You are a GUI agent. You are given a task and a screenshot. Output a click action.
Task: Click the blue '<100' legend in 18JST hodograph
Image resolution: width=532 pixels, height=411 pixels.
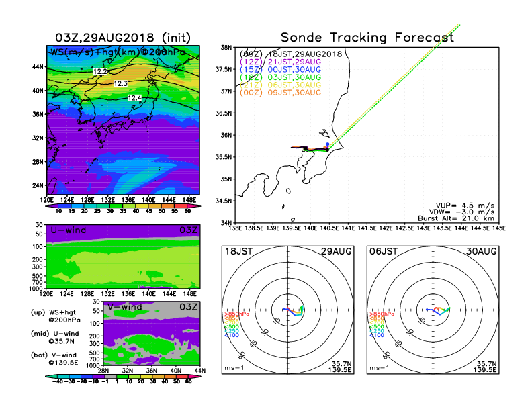[x=232, y=335]
